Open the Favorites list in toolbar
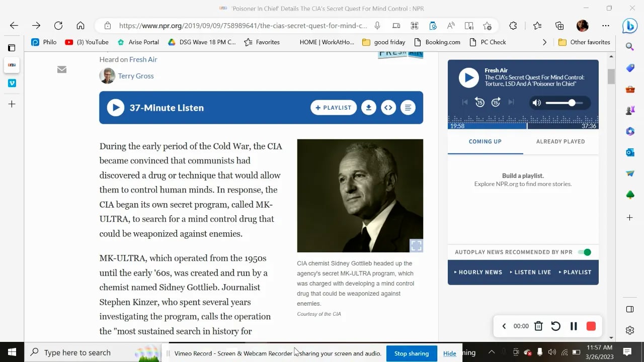The image size is (644, 362). [x=537, y=26]
